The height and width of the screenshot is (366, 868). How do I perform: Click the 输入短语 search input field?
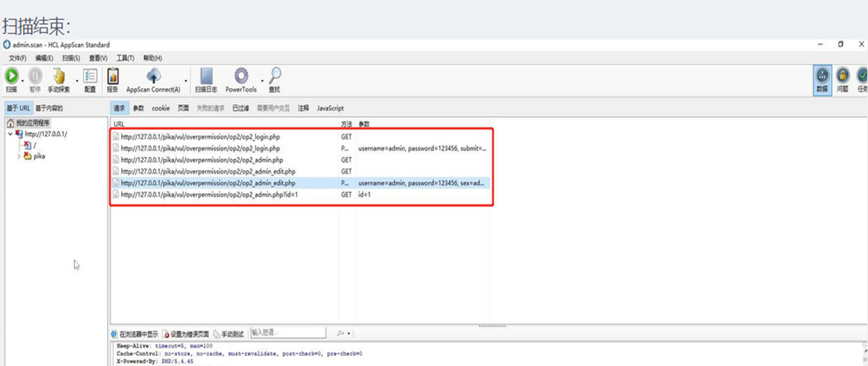click(x=288, y=333)
